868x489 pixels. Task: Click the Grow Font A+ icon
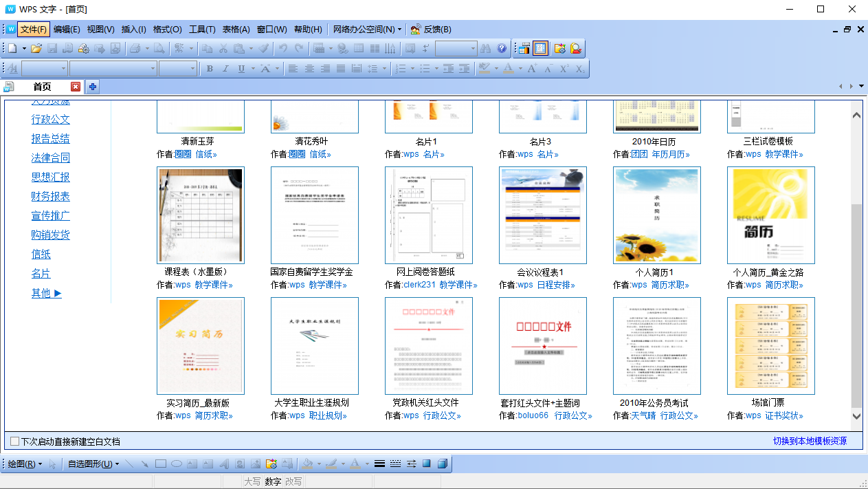point(532,69)
